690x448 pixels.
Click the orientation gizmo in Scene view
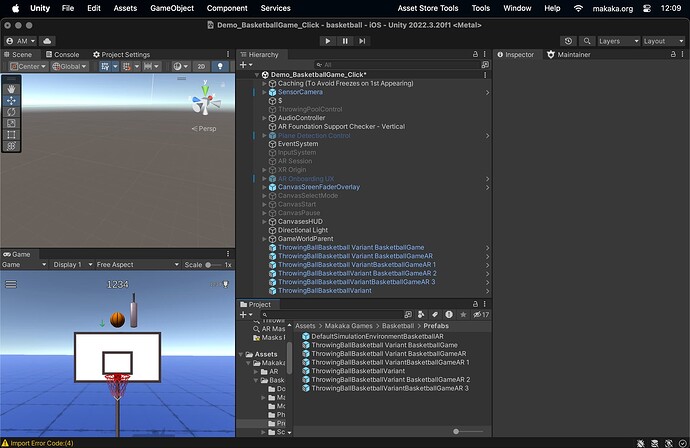[x=207, y=101]
